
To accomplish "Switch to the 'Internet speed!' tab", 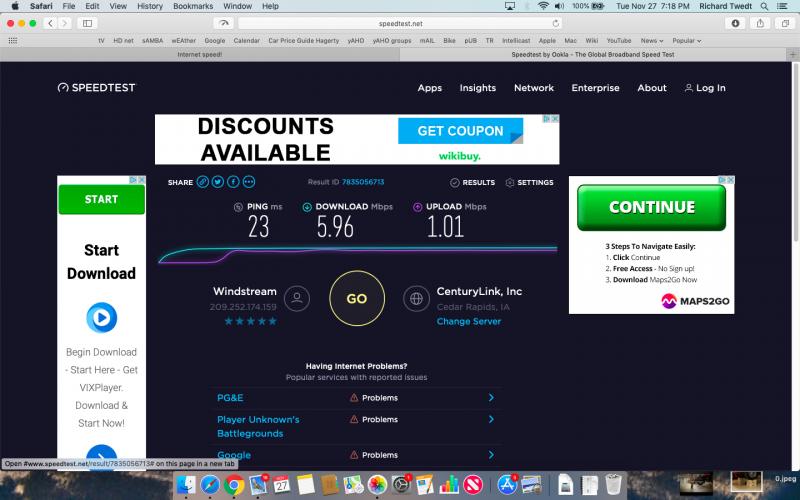I will point(200,55).
